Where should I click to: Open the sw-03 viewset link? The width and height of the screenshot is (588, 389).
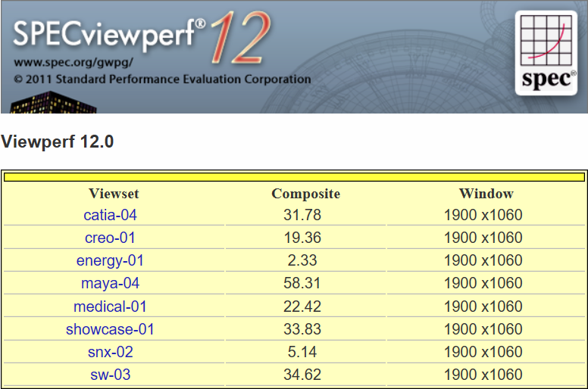click(110, 375)
